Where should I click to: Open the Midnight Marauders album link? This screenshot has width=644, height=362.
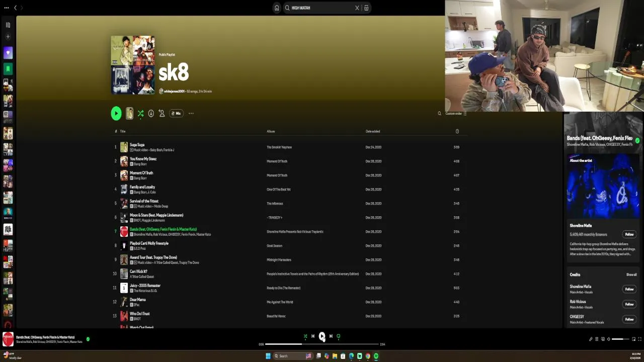279,260
